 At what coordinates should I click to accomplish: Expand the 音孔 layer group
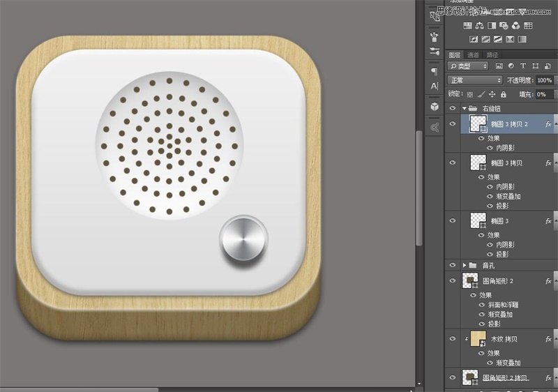[465, 265]
